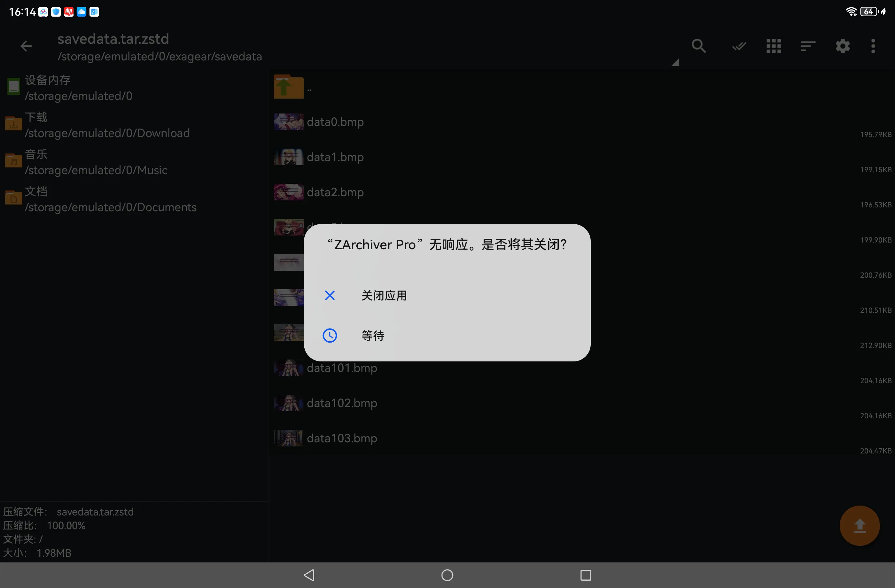
Task: Open the three-dot overflow menu
Action: (x=873, y=46)
